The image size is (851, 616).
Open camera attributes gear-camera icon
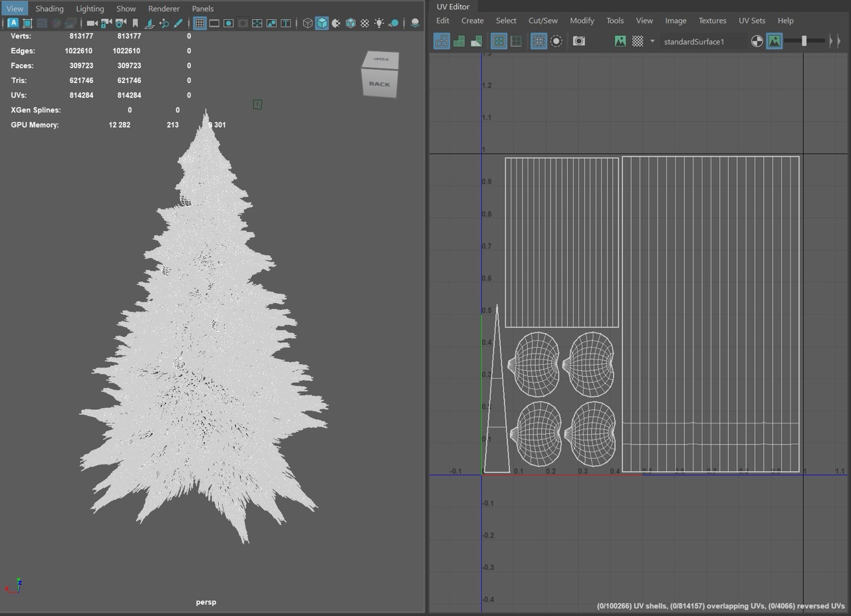[120, 23]
